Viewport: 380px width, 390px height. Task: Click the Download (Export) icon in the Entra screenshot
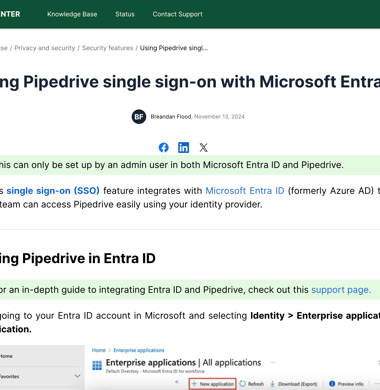(x=272, y=384)
